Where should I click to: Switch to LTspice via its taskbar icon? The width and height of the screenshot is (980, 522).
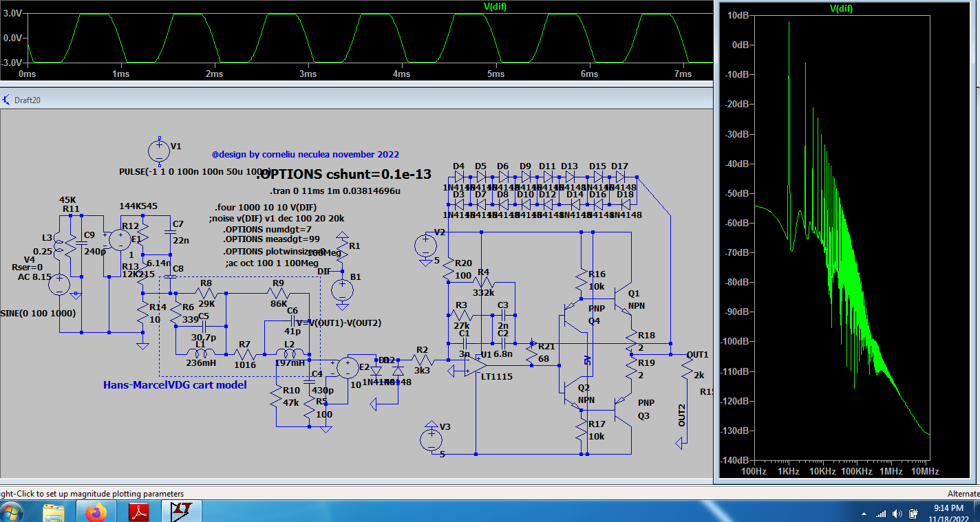tap(181, 512)
